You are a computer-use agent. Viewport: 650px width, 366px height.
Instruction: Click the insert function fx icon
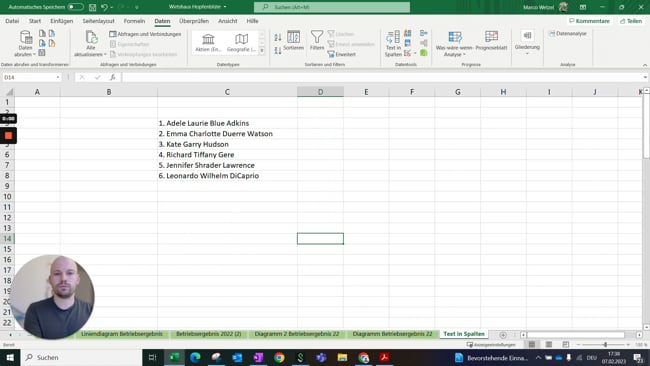click(x=112, y=78)
